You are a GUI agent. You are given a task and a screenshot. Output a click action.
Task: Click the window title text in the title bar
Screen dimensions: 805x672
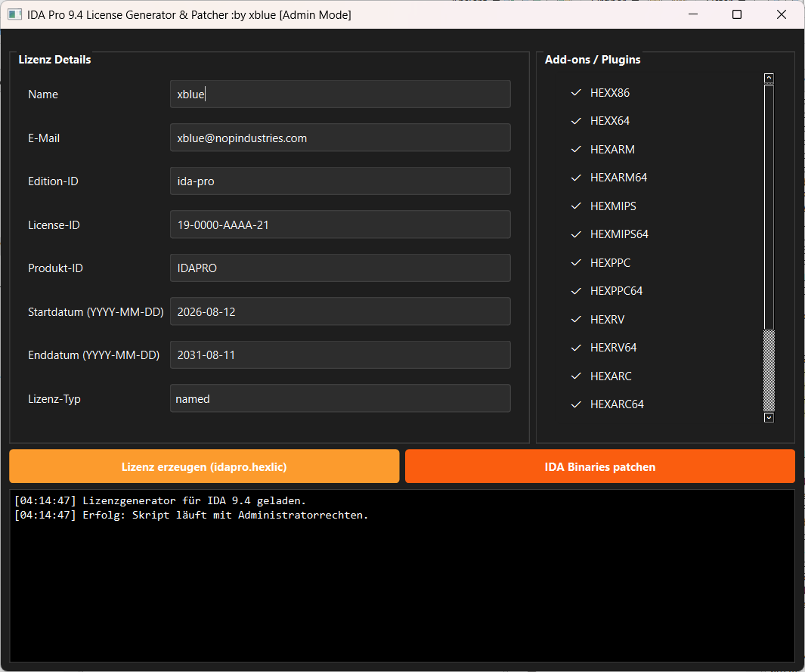click(x=189, y=15)
